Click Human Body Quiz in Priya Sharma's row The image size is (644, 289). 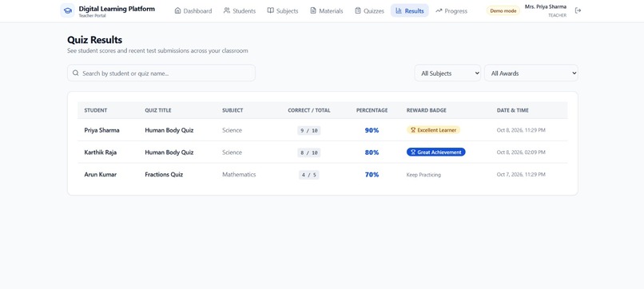click(x=169, y=130)
